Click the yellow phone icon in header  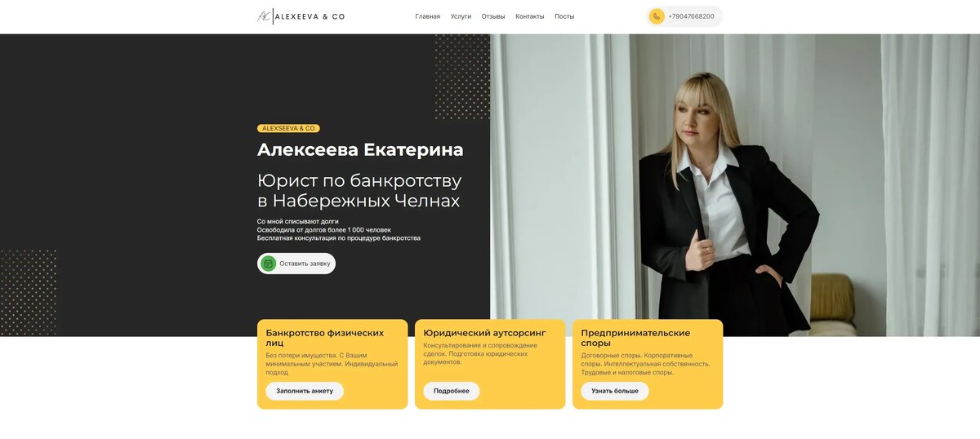tap(657, 16)
